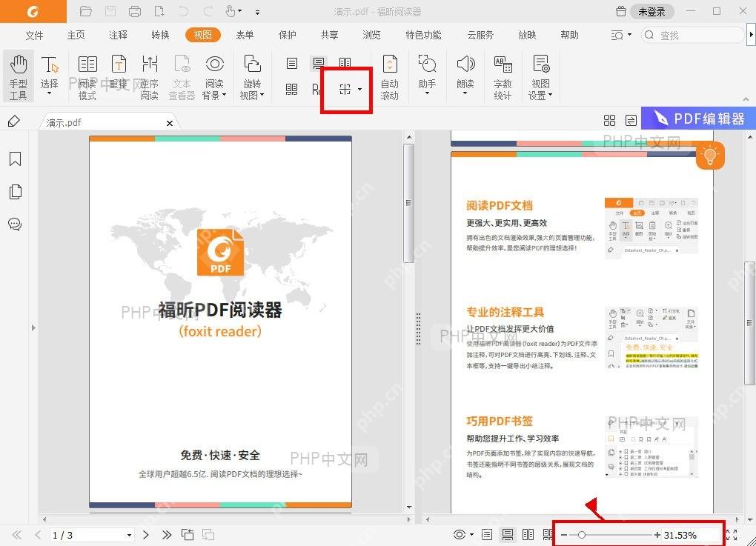Open the Comments panel in sidebar
This screenshot has width=756, height=546.
pyautogui.click(x=15, y=224)
